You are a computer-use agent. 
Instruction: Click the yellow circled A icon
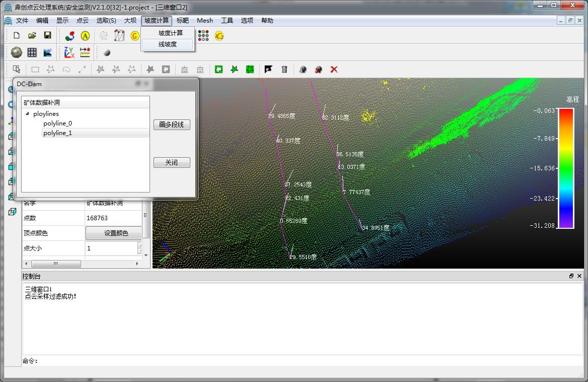pos(85,35)
